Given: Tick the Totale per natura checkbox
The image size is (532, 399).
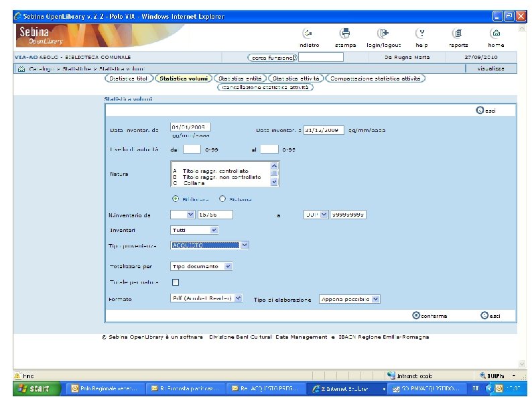Looking at the screenshot, I should click(x=176, y=282).
